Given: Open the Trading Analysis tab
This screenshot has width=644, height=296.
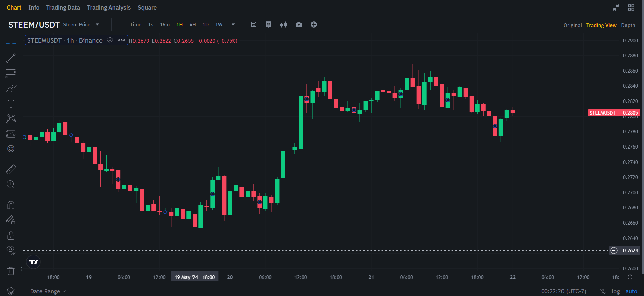Looking at the screenshot, I should [x=109, y=8].
